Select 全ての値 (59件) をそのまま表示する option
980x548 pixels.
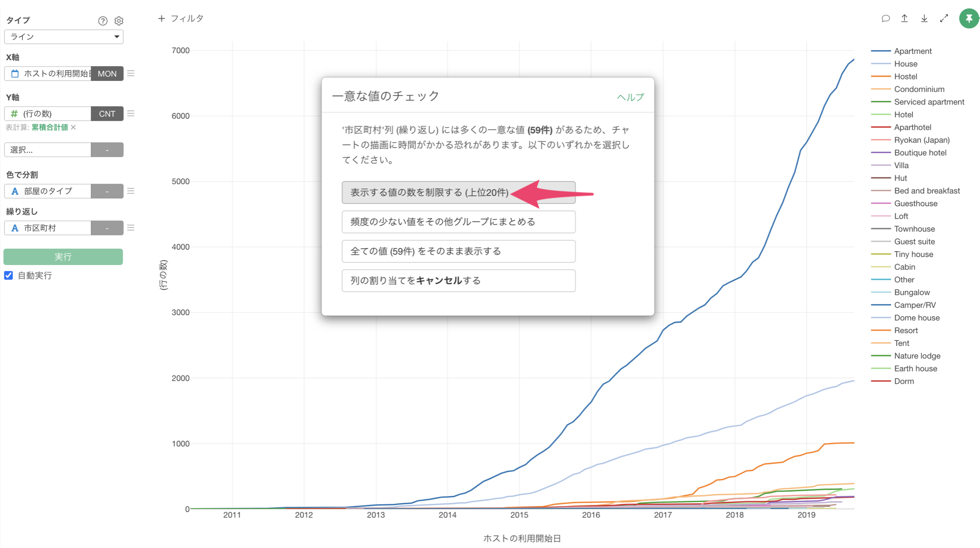pyautogui.click(x=458, y=251)
